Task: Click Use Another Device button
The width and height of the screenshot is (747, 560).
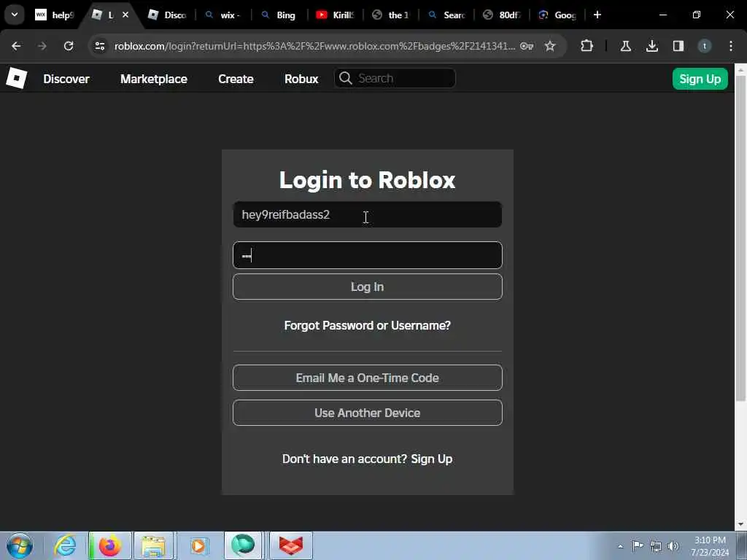Action: click(368, 413)
